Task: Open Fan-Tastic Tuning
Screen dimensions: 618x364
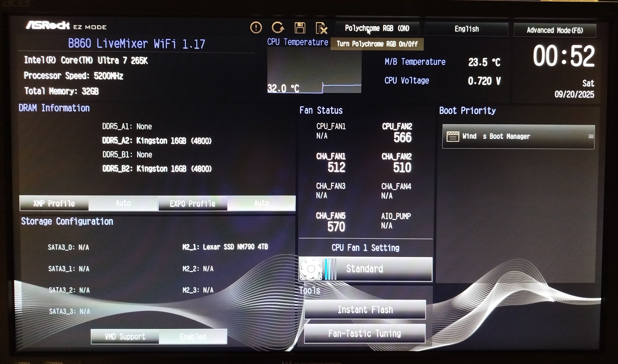Action: tap(365, 333)
